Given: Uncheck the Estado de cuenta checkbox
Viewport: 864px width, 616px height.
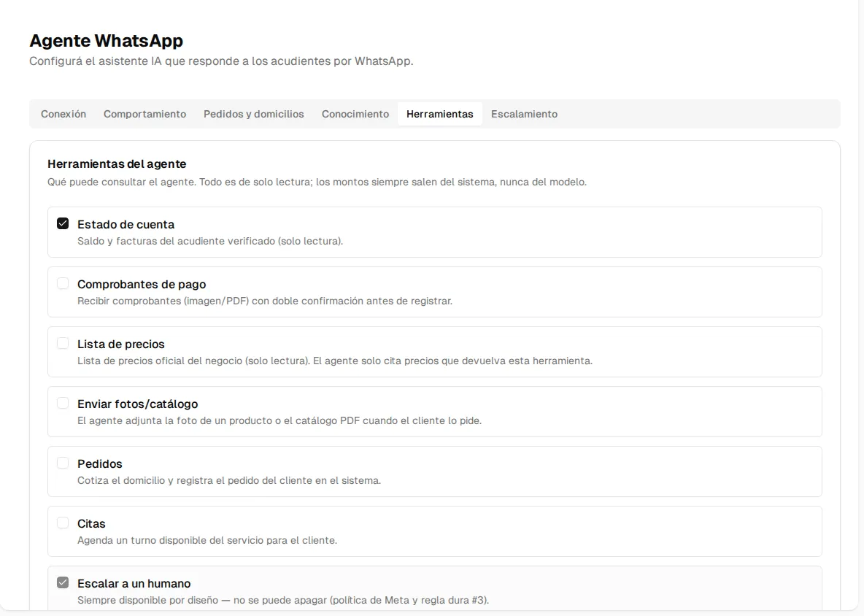Looking at the screenshot, I should (63, 223).
